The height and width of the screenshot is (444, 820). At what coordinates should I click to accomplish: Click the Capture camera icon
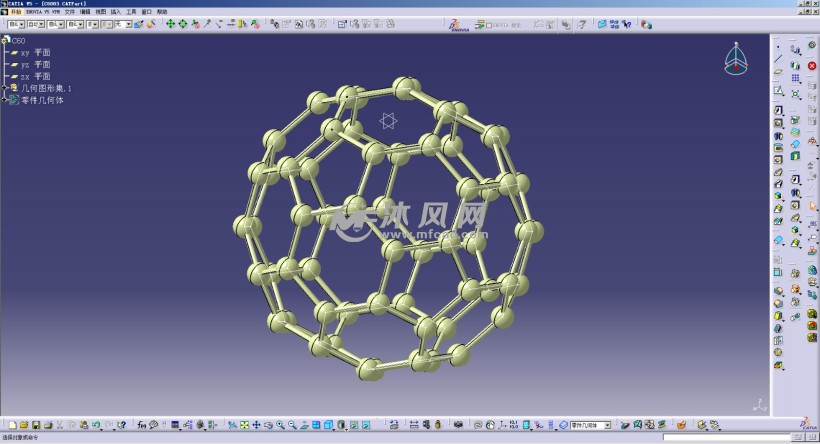459,425
